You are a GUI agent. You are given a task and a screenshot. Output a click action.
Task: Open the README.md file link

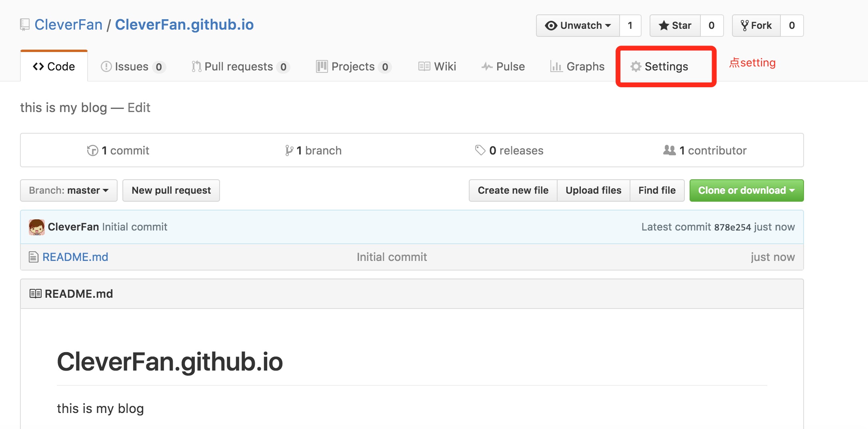pos(75,257)
